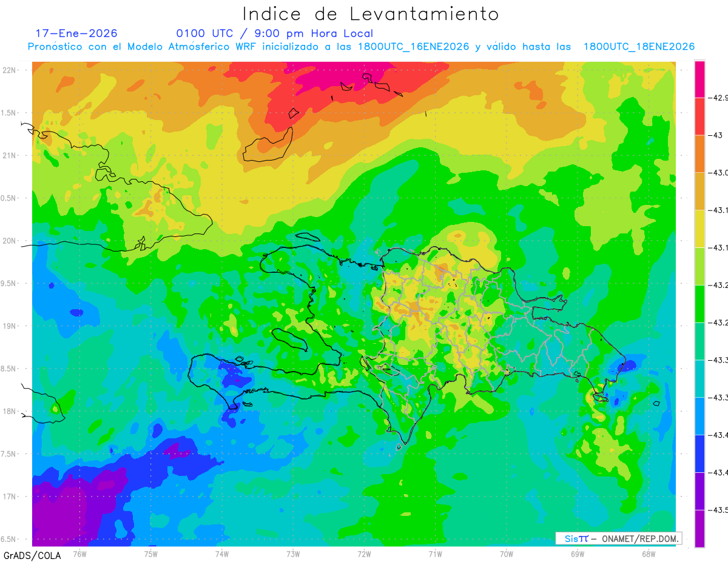This screenshot has width=728, height=562.
Task: Click the "18N" latitude label
Action: (x=10, y=412)
